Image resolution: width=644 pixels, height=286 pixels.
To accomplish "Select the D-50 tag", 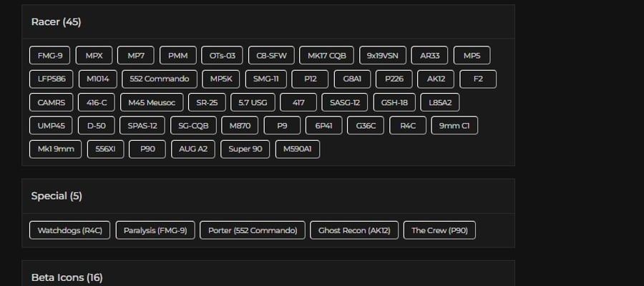I will click(97, 126).
